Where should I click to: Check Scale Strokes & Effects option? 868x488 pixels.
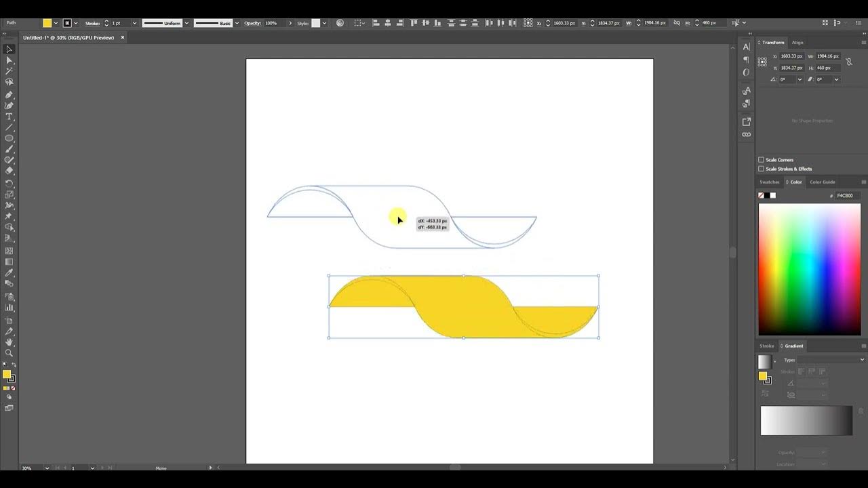tap(761, 169)
